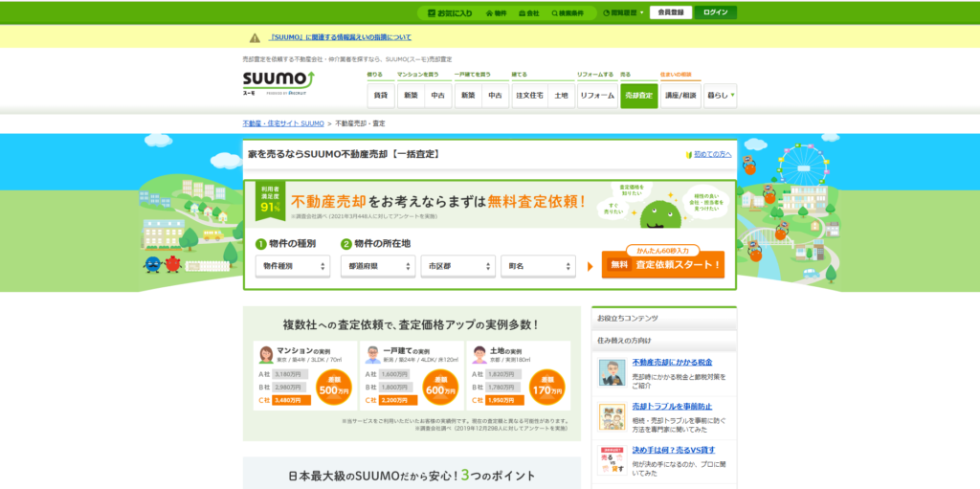Select the 賃貸 rental tab
The height and width of the screenshot is (489, 980).
pos(381,96)
